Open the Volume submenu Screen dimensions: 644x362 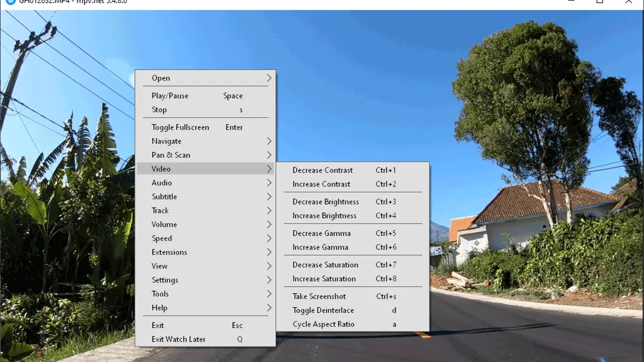[x=164, y=224]
